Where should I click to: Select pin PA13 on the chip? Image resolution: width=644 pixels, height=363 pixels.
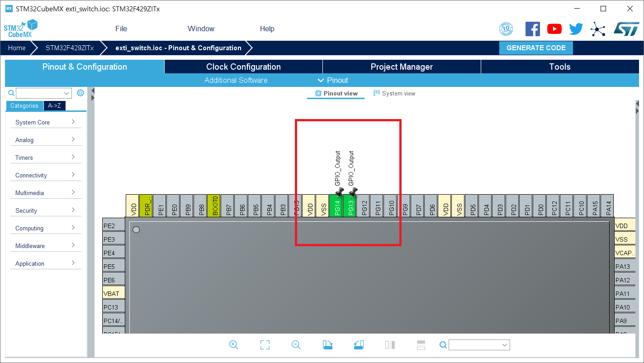click(x=625, y=267)
